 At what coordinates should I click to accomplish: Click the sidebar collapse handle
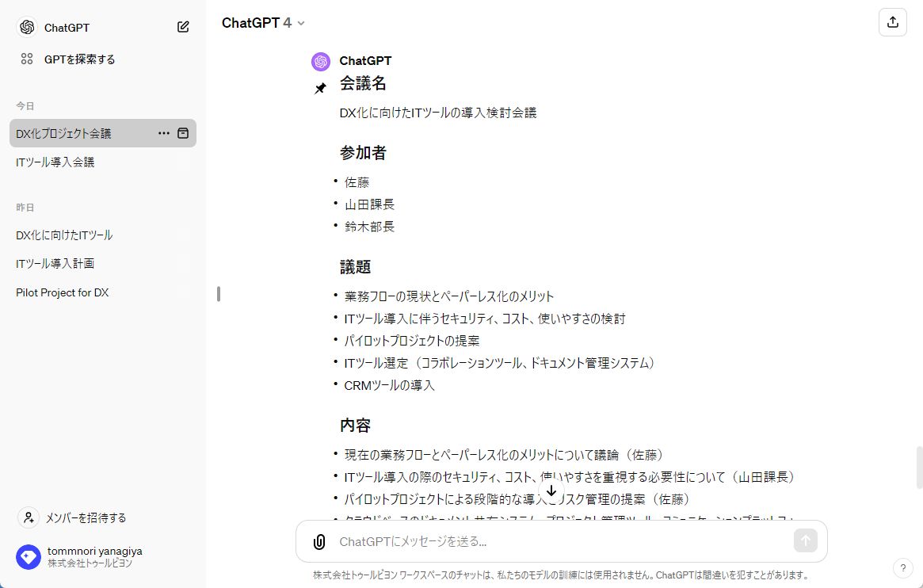click(219, 294)
